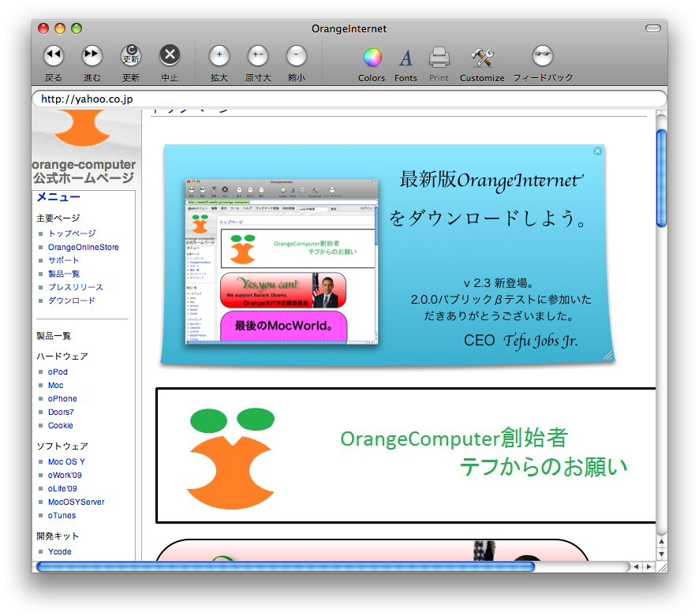The width and height of the screenshot is (699, 616).
Task: Close the OrangeInternet download banner
Action: coord(597,151)
